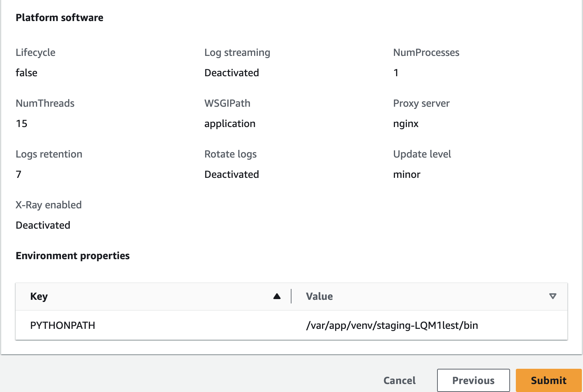Click the Environment properties heading
The width and height of the screenshot is (583, 392).
(73, 256)
